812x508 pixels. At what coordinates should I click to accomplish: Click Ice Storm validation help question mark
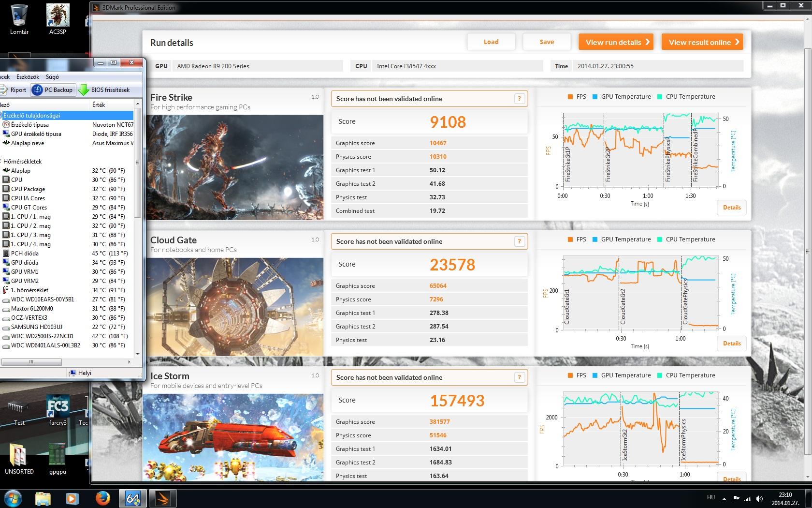click(x=520, y=377)
